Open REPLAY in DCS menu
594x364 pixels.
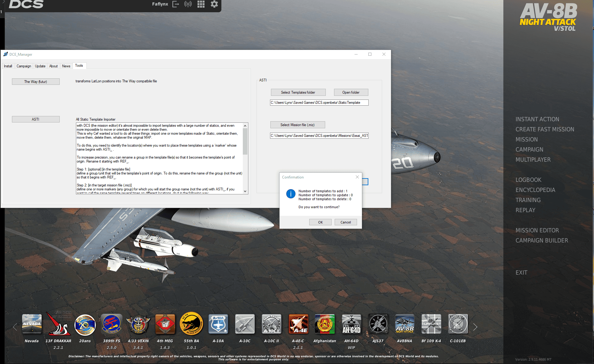(525, 210)
